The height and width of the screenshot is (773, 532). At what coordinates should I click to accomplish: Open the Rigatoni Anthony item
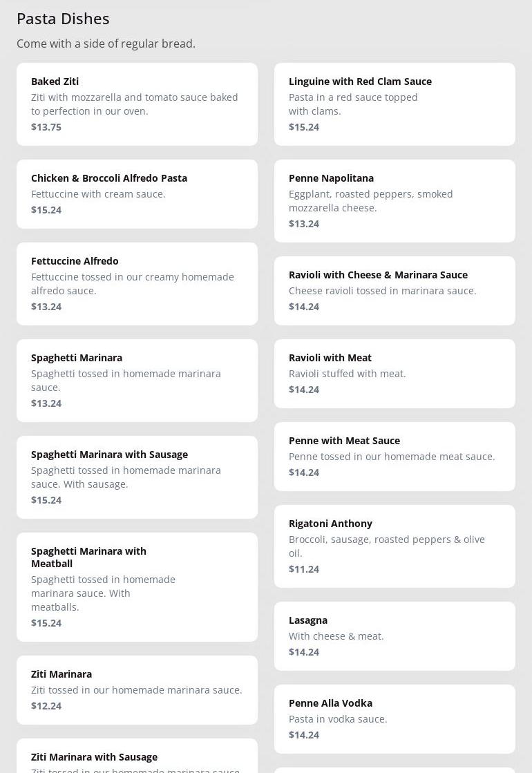click(x=395, y=546)
